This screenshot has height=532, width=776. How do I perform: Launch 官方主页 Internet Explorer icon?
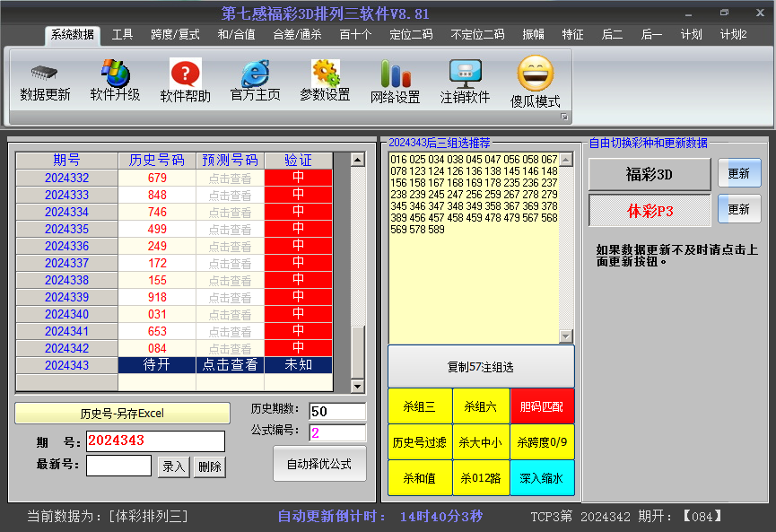point(255,73)
